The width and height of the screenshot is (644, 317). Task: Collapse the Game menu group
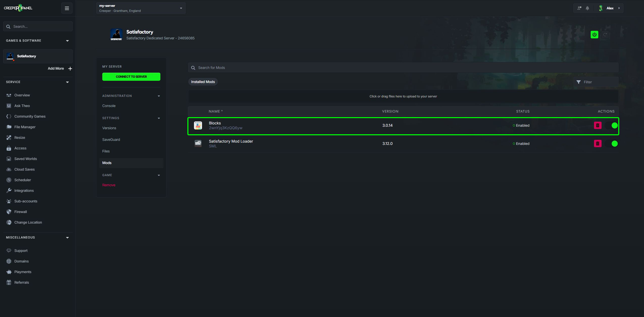pyautogui.click(x=159, y=175)
